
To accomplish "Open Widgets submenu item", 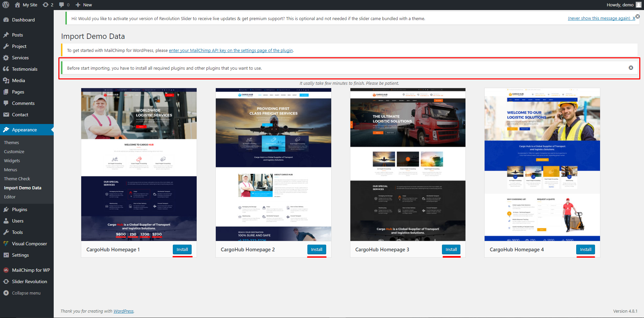I will pos(12,161).
